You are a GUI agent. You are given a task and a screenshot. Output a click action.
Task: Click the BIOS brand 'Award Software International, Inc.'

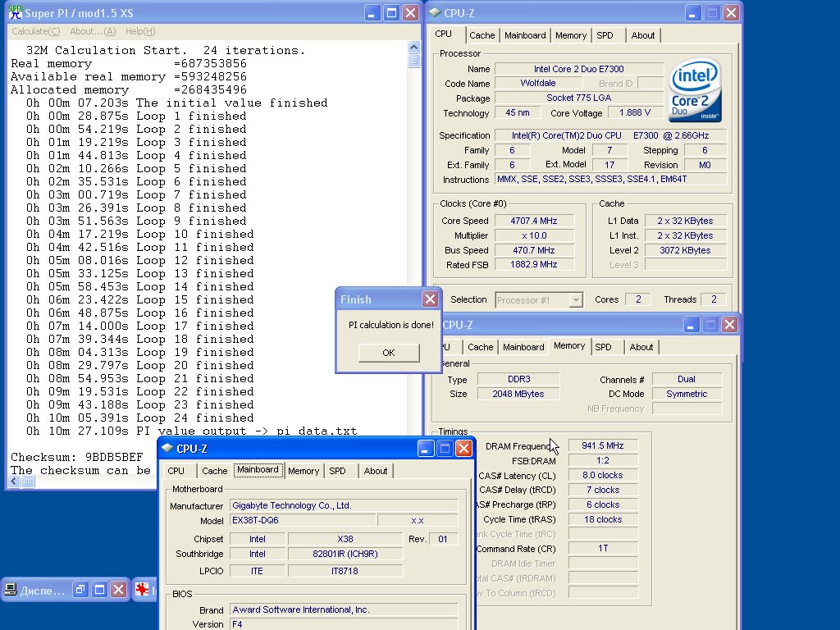point(344,609)
